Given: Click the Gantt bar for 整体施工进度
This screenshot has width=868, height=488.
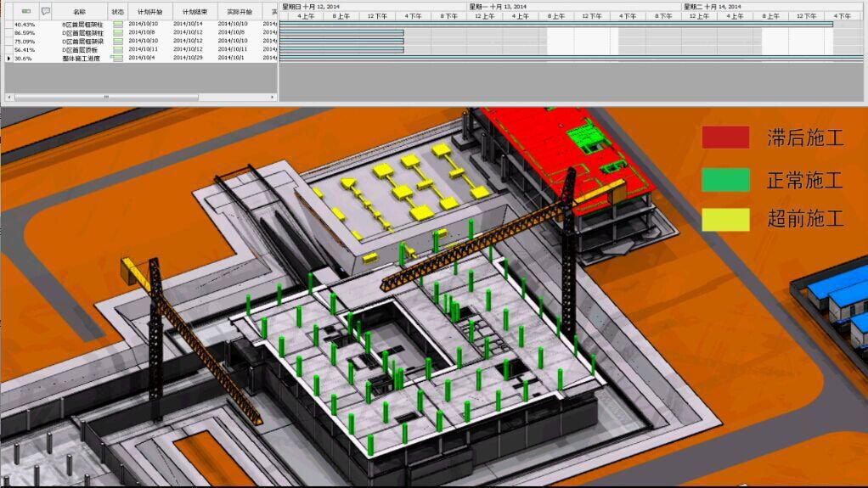Looking at the screenshot, I should (x=572, y=58).
